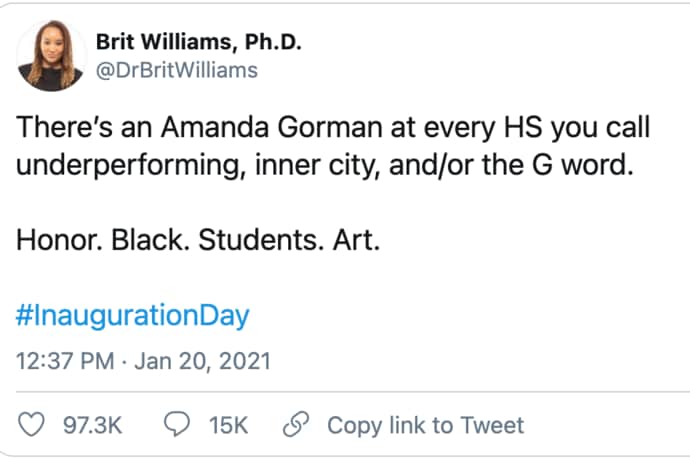Select the Copy link to Tweet label
The width and height of the screenshot is (690, 460).
tap(425, 425)
